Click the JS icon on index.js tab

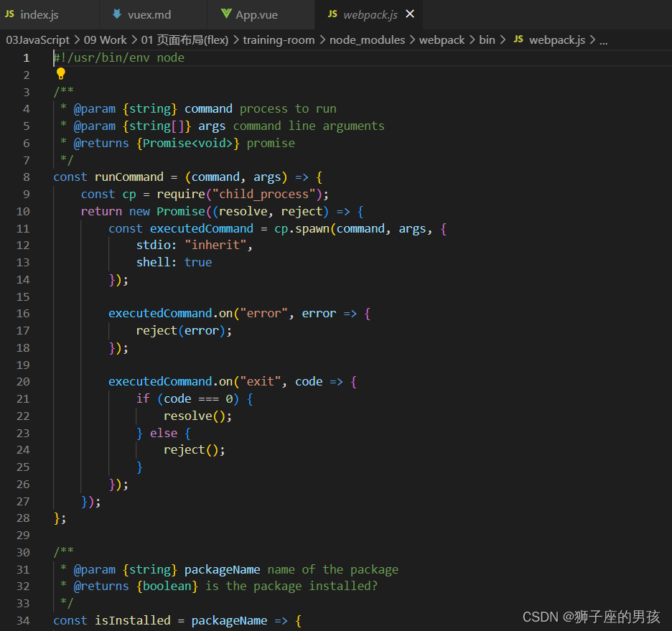[x=9, y=14]
